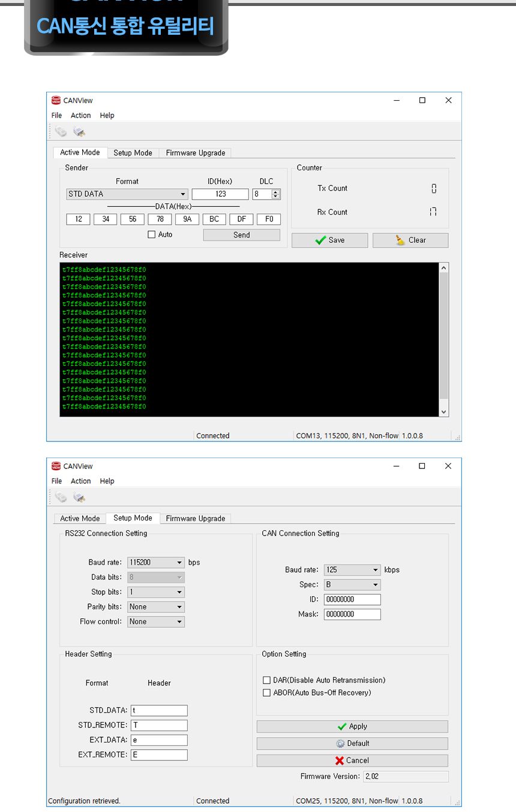Click connect icon in lower CANView toolbar
The image size is (516, 812).
[x=61, y=497]
